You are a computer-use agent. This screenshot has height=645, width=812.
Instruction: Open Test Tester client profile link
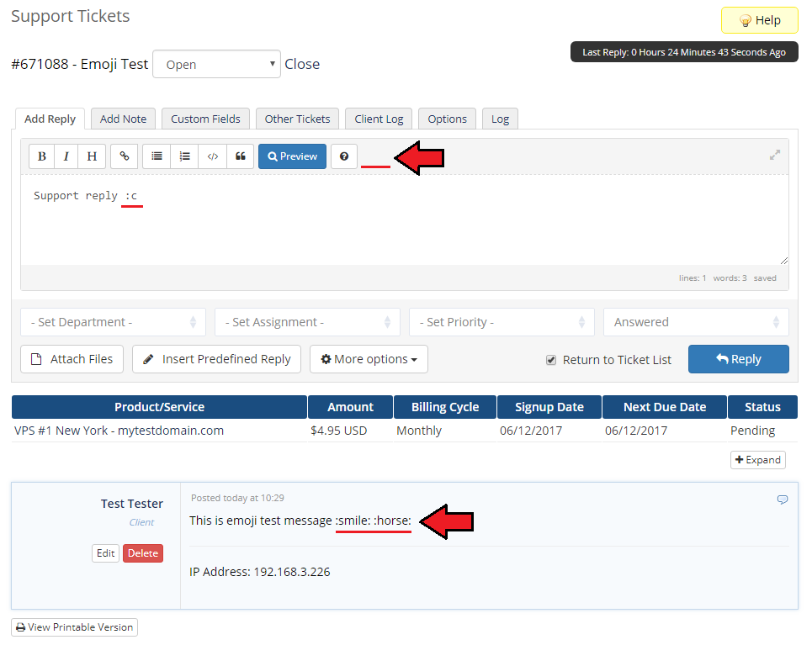[x=131, y=504]
